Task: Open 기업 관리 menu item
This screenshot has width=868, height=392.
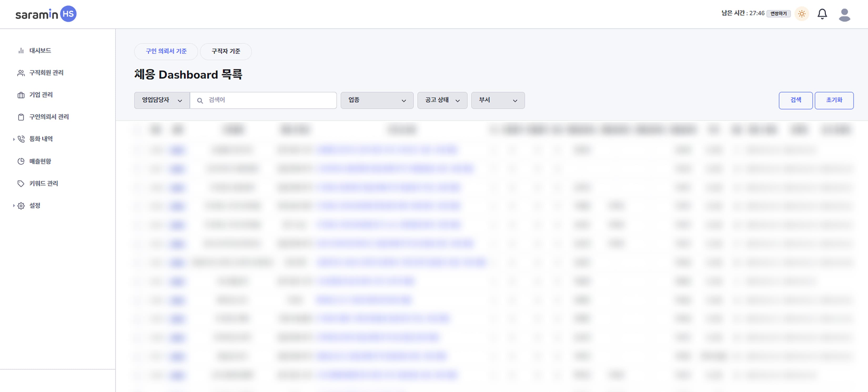Action: (41, 95)
